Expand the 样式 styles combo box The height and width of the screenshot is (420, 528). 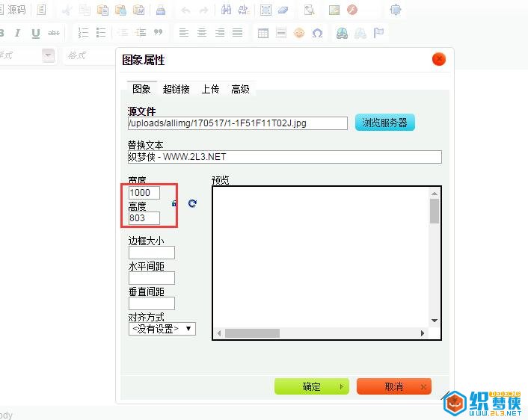48,55
